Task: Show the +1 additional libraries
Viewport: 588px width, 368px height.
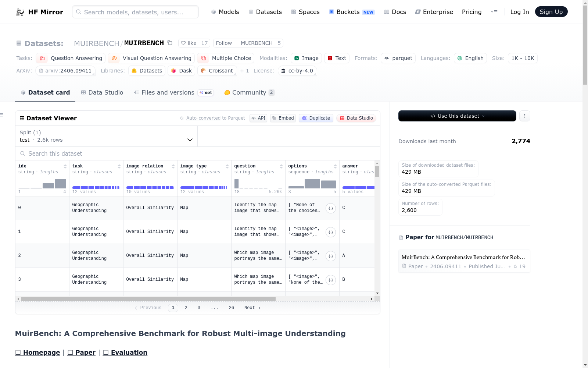Action: 244,71
